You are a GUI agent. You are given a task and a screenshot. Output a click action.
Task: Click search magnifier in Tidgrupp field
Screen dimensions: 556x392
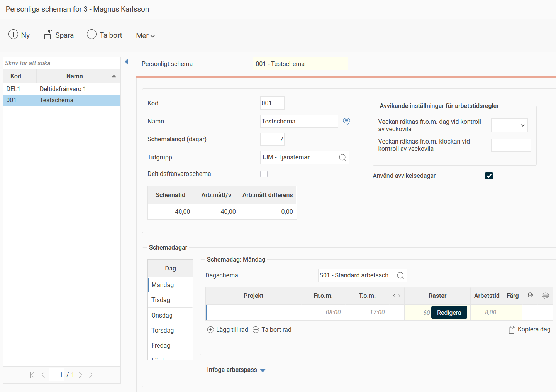[x=342, y=157]
